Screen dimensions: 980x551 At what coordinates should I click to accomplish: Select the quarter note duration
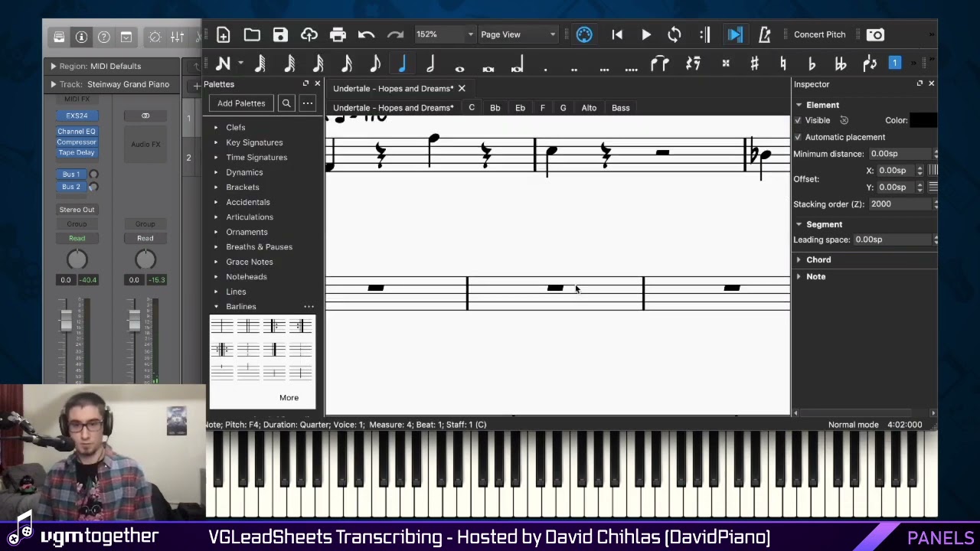pos(402,64)
